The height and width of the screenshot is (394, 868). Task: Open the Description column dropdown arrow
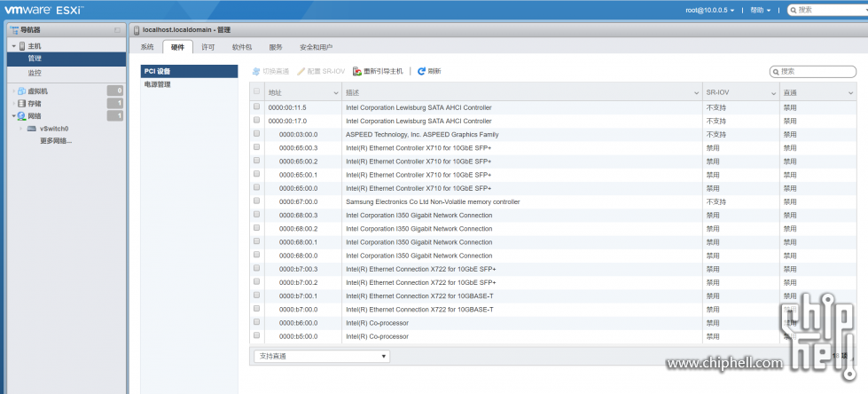pos(696,93)
